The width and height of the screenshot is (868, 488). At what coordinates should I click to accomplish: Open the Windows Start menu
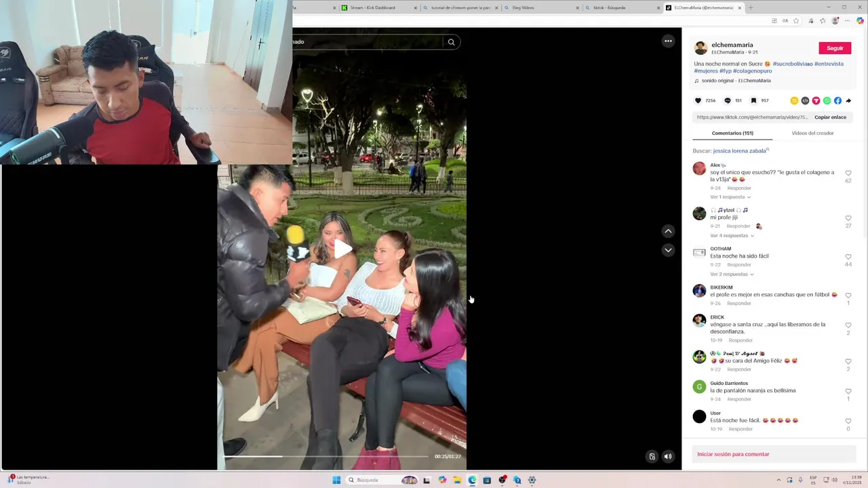click(x=336, y=480)
